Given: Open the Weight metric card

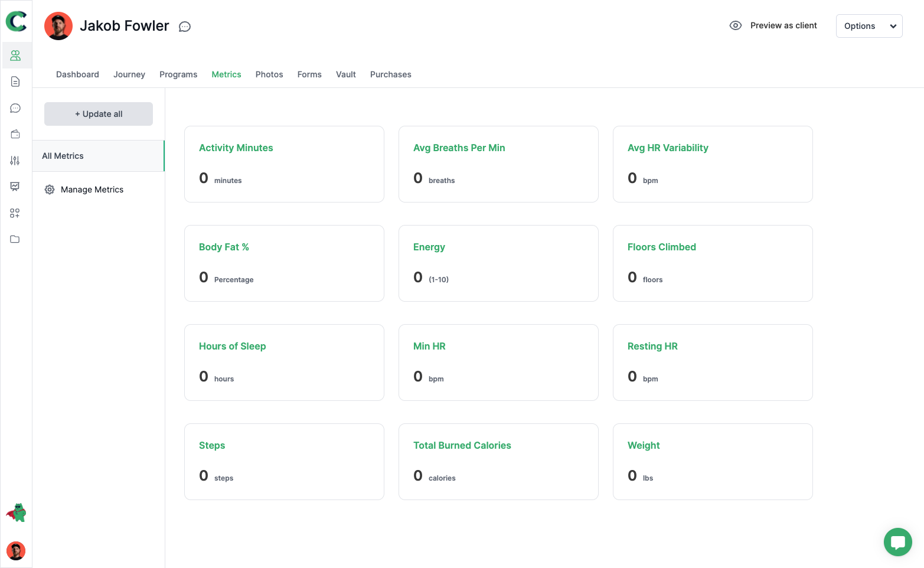Looking at the screenshot, I should [x=713, y=462].
